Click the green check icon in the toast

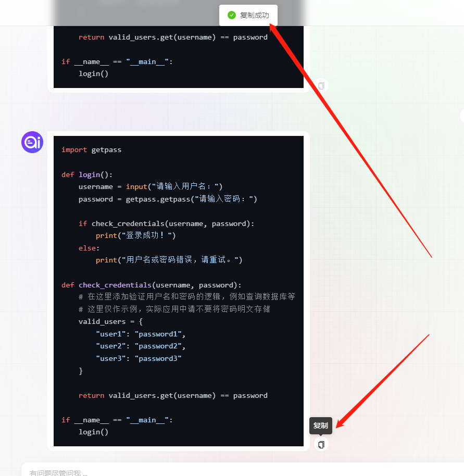[x=232, y=15]
